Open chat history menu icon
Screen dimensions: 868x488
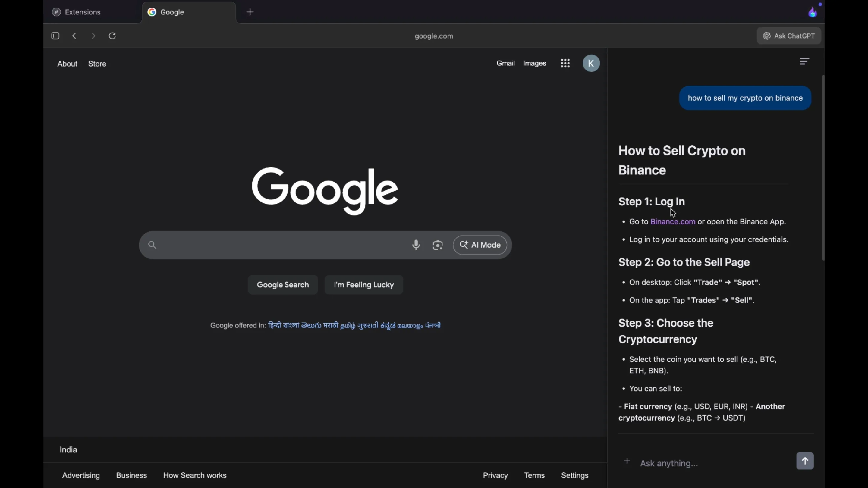pyautogui.click(x=804, y=61)
